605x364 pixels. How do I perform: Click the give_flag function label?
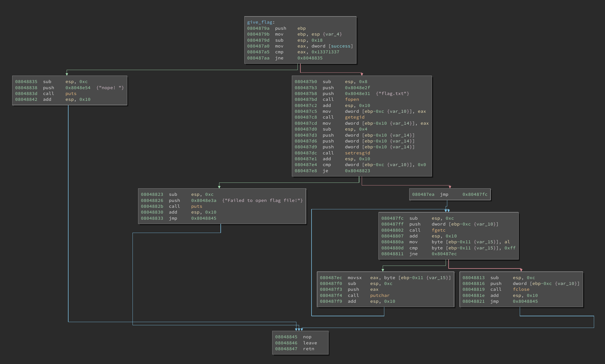260,22
